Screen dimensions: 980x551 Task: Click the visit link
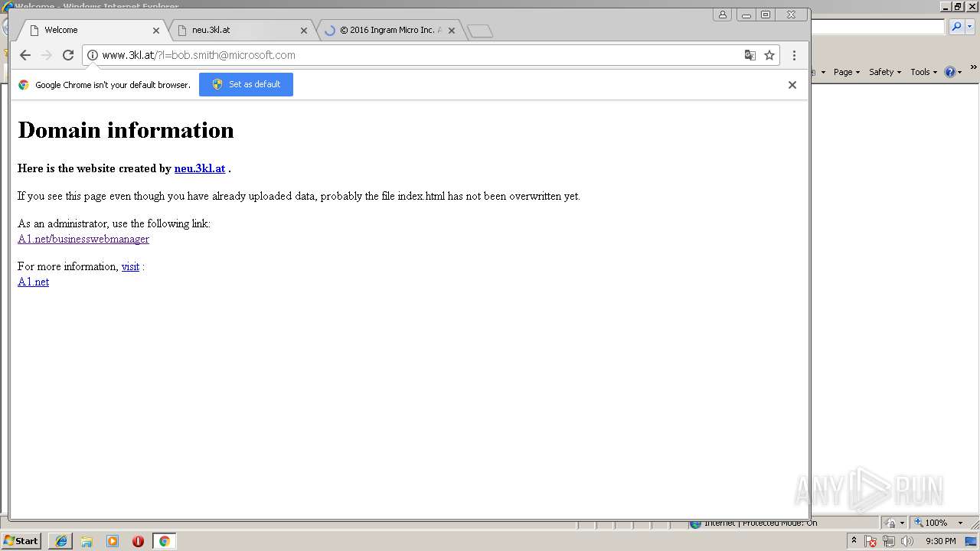point(130,266)
